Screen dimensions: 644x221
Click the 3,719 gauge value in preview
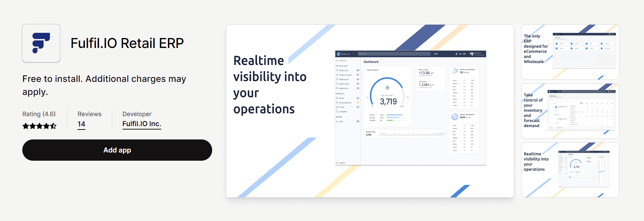[x=388, y=101]
